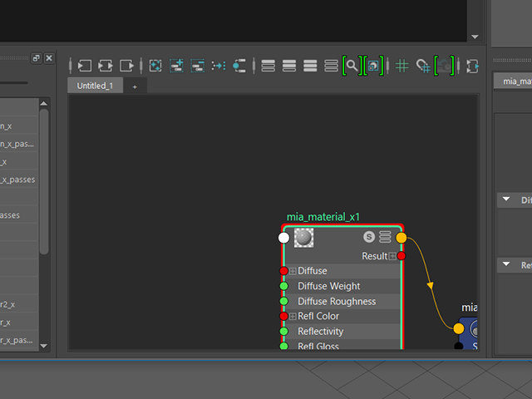This screenshot has height=399, width=532.
Task: Frame nodes in the graph view
Action: (155, 66)
